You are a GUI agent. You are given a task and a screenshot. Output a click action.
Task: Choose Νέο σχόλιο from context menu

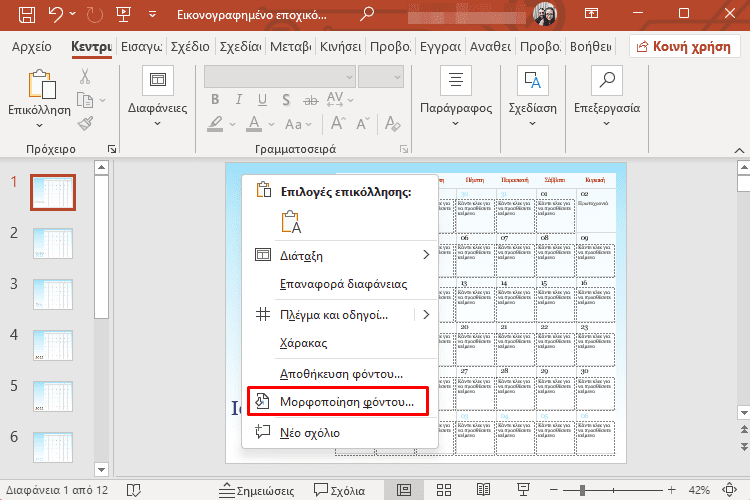click(x=340, y=433)
